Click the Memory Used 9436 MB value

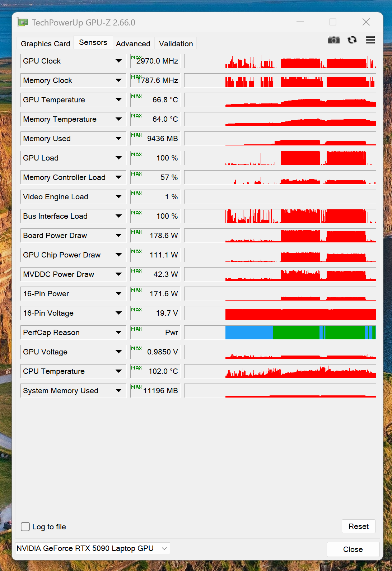coord(155,139)
